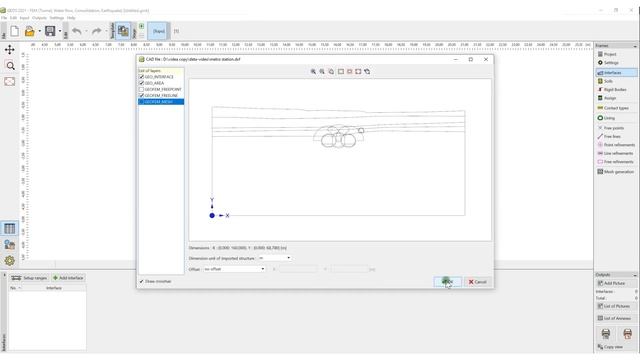Open the Mesh generation frame
640x360 pixels.
tap(616, 172)
